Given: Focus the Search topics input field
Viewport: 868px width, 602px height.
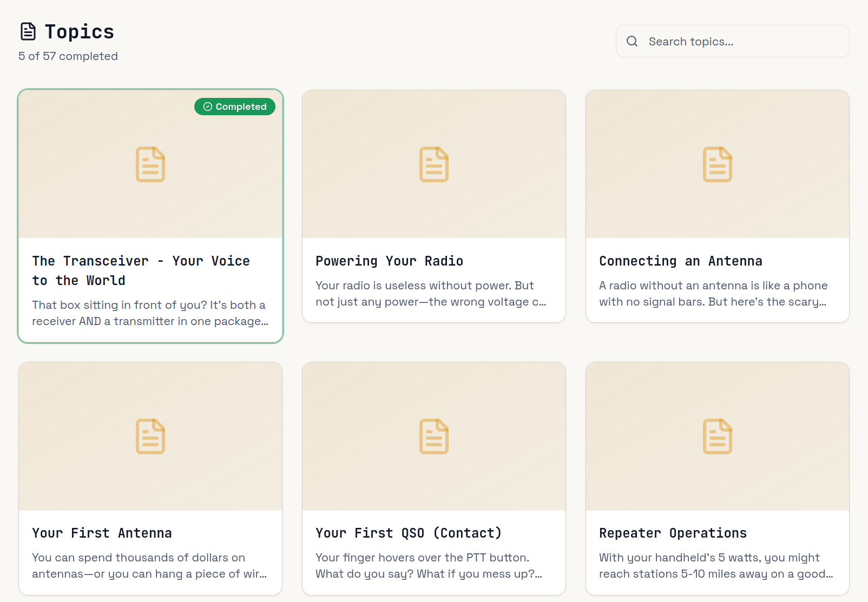Looking at the screenshot, I should 741,42.
